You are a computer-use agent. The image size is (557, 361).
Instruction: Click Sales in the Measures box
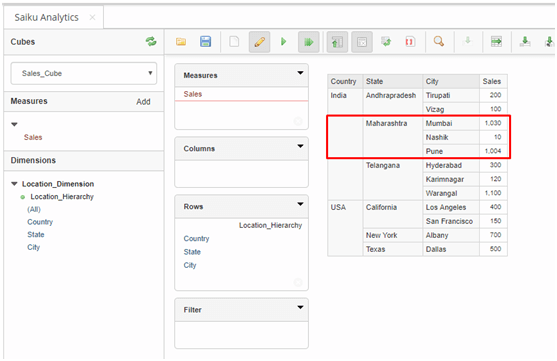click(193, 94)
